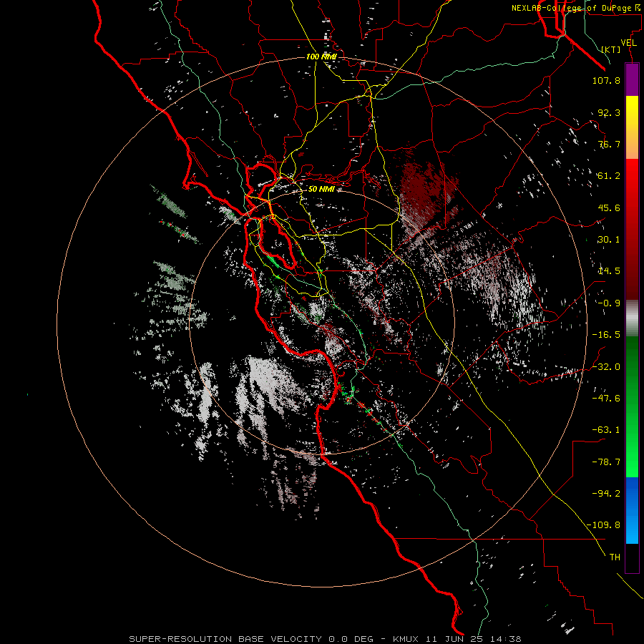Click the 45.6 velocity scale value
Image resolution: width=644 pixels, height=644 pixels.
click(609, 208)
